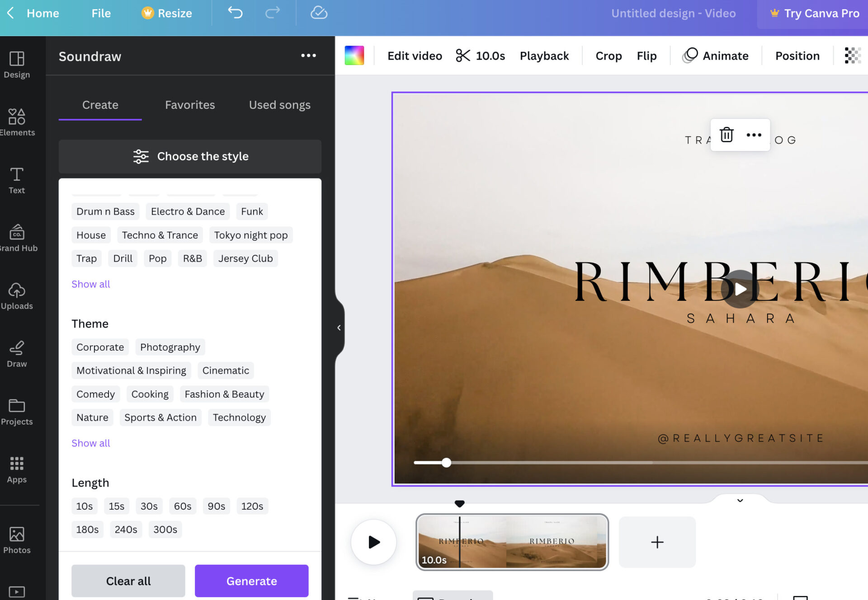The width and height of the screenshot is (868, 600).
Task: Toggle the Sports & Action theme chip
Action: [x=160, y=417]
